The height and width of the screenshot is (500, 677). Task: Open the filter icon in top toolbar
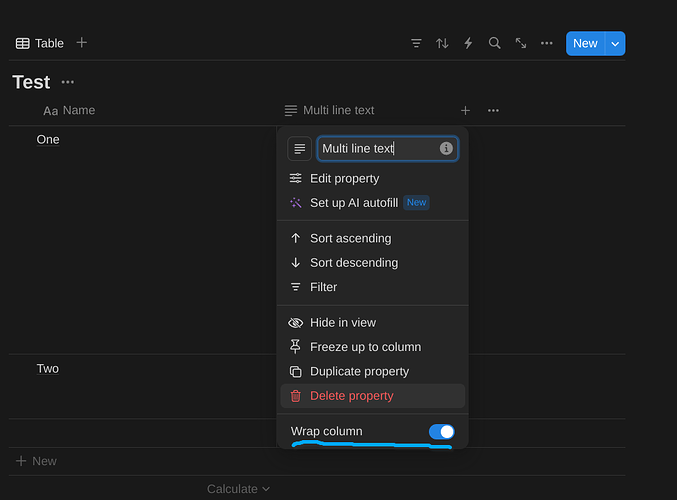tap(416, 43)
